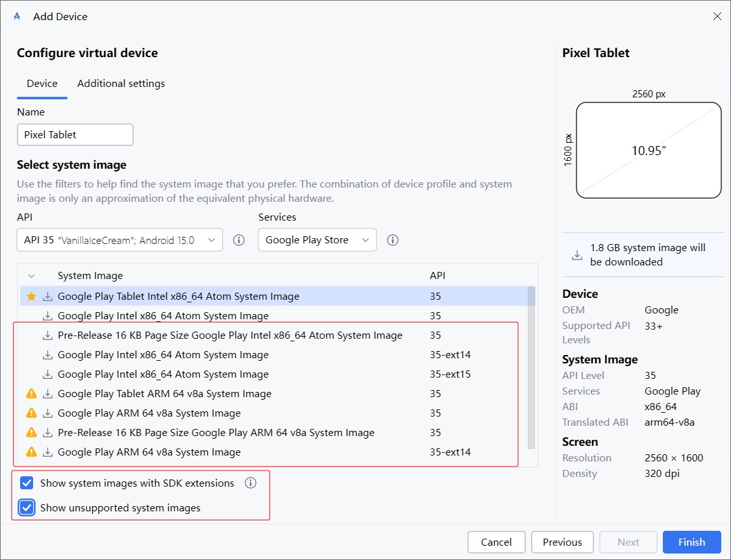Click warning icon on ARM 64 v8a 35-ext14 row

pyautogui.click(x=31, y=452)
